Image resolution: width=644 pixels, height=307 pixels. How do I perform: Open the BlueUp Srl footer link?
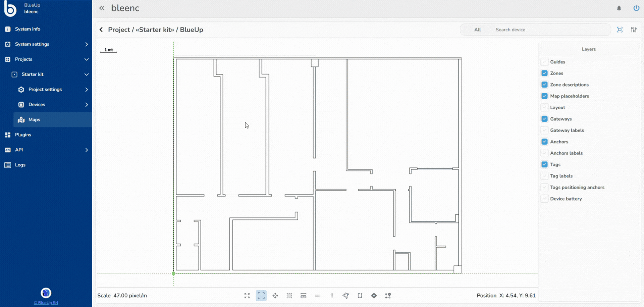point(46,303)
